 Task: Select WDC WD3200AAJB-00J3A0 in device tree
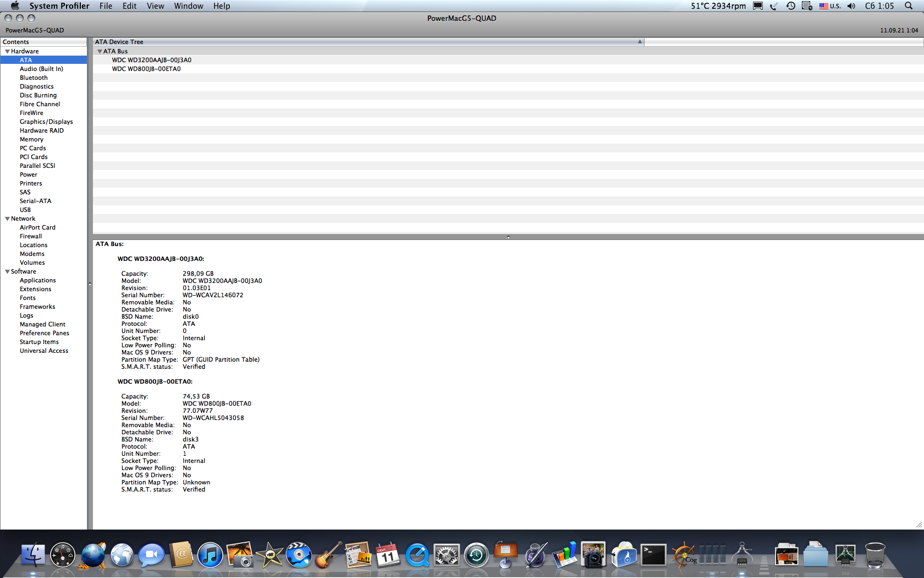(152, 60)
